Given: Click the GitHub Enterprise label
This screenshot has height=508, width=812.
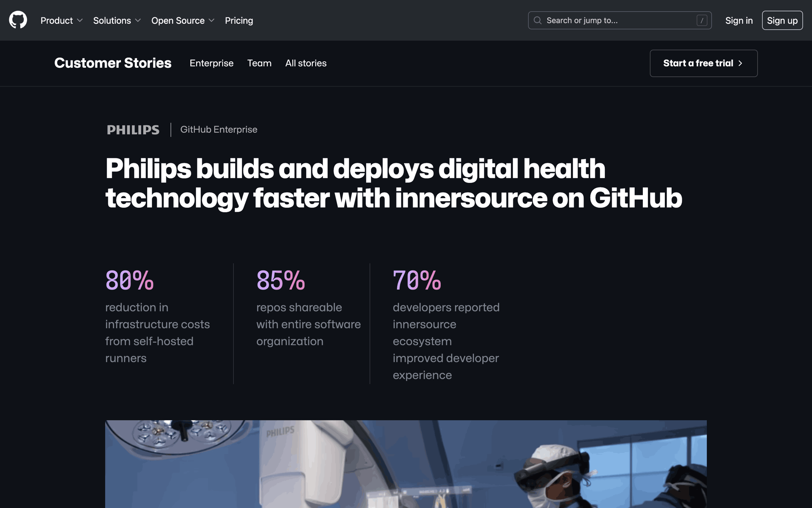Looking at the screenshot, I should (219, 130).
